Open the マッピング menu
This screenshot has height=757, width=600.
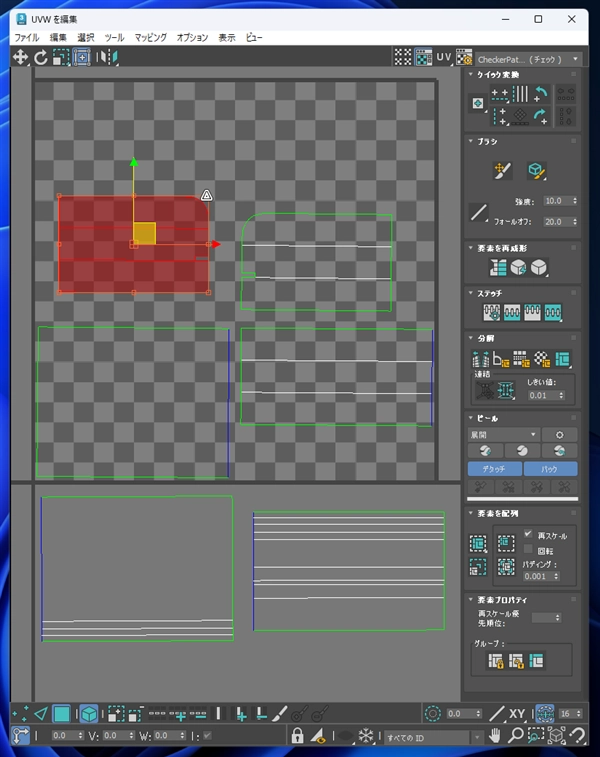(x=151, y=38)
